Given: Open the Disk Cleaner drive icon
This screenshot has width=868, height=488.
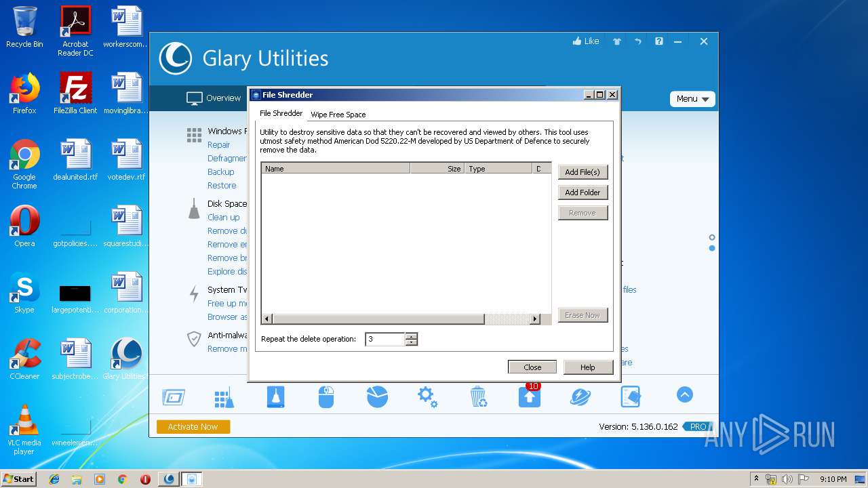Looking at the screenshot, I should [275, 397].
